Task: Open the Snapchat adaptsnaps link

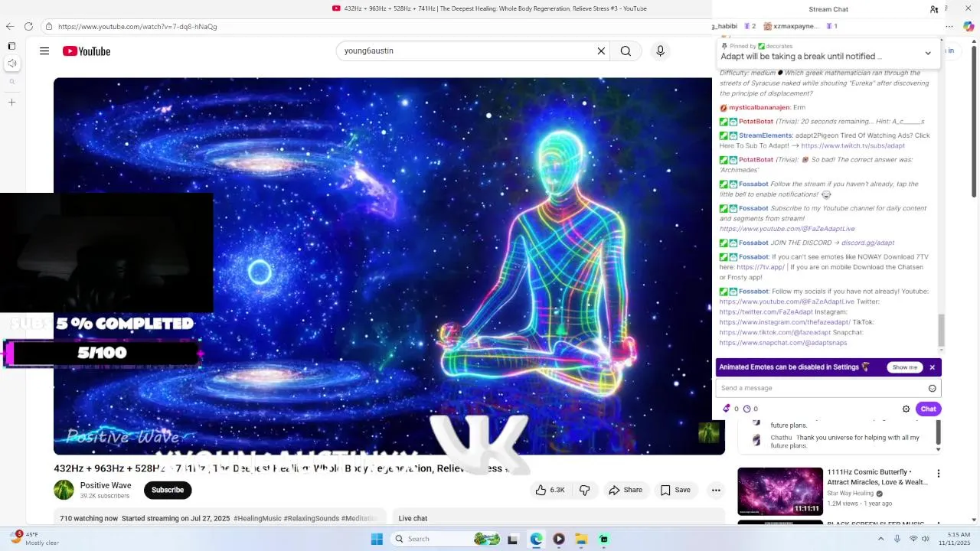Action: coord(783,343)
